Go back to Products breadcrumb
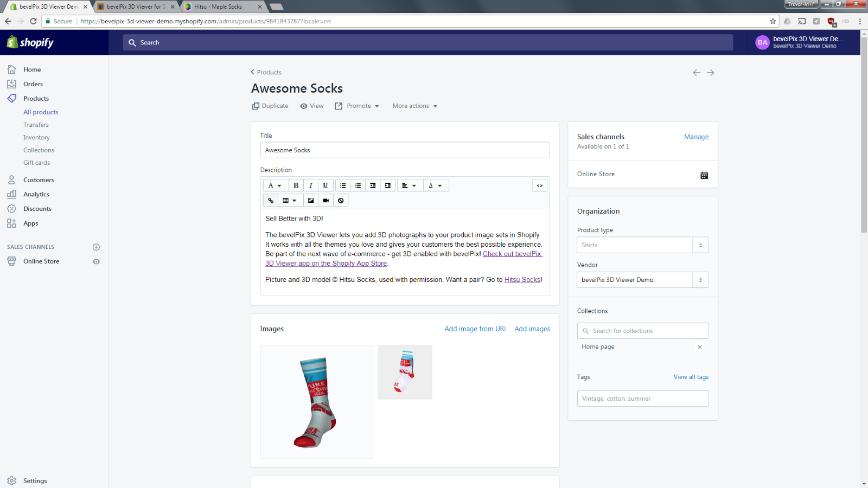Viewport: 868px width, 488px height. [266, 72]
